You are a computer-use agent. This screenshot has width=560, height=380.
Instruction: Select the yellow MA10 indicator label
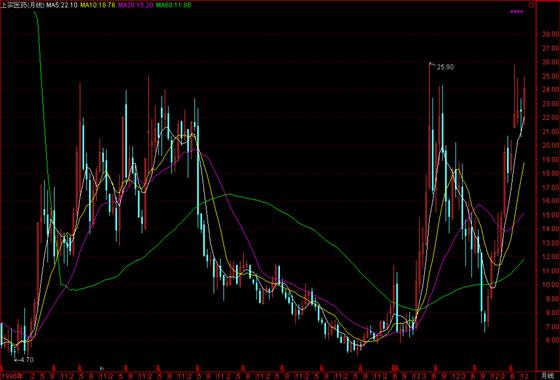click(98, 5)
